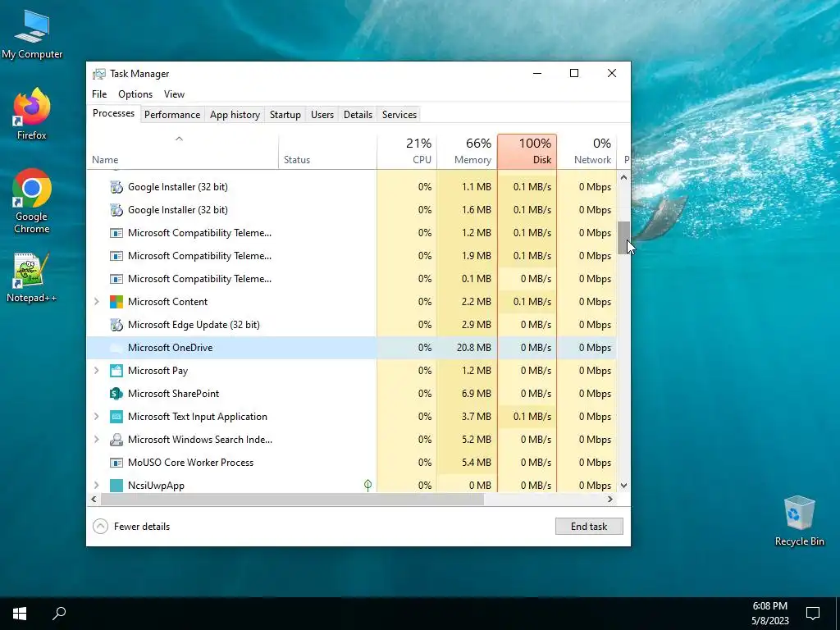Click the Microsoft Pay icon
The image size is (840, 630).
tap(116, 371)
